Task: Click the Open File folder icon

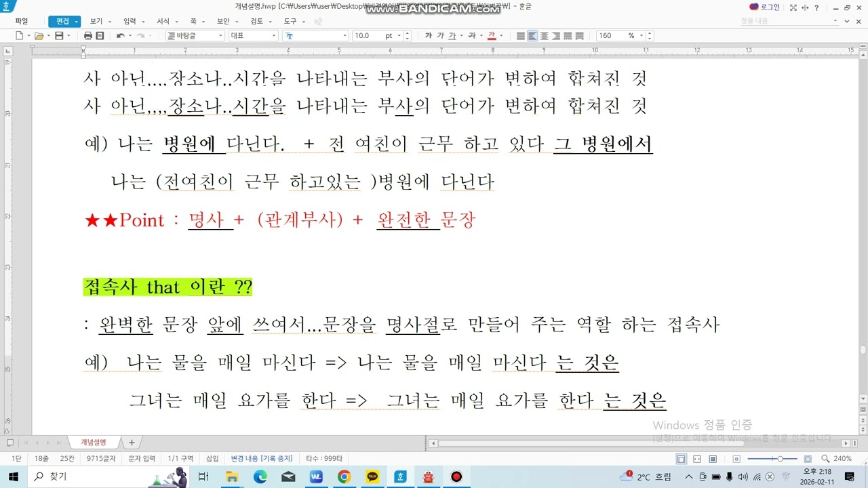Action: click(x=39, y=36)
